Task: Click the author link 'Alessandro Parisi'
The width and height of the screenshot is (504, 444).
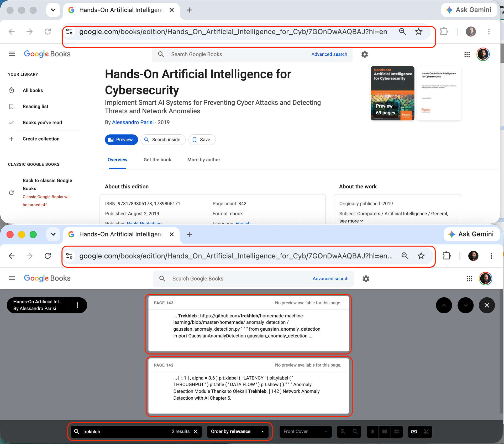Action: coord(133,122)
